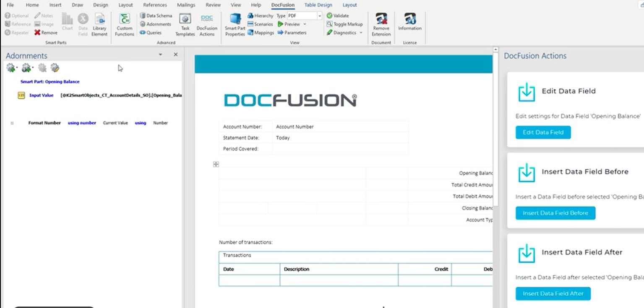This screenshot has width=644, height=308.
Task: Open Smart Part Properties
Action: [235, 24]
